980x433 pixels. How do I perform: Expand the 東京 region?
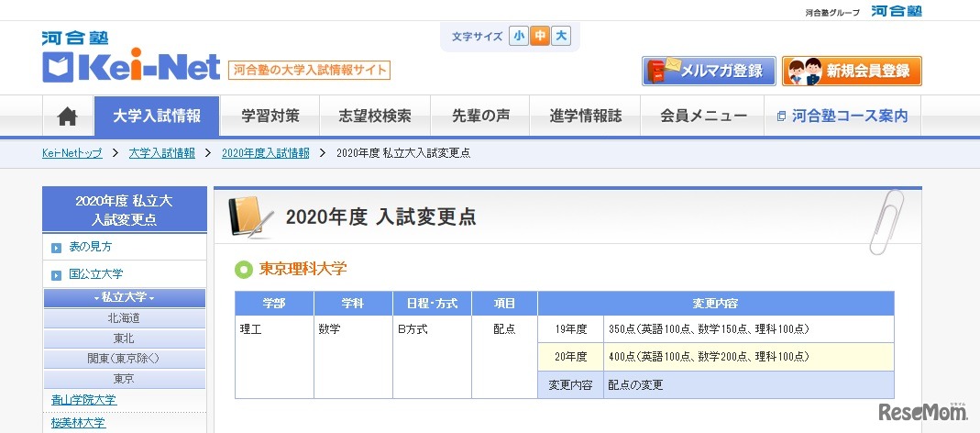[125, 379]
